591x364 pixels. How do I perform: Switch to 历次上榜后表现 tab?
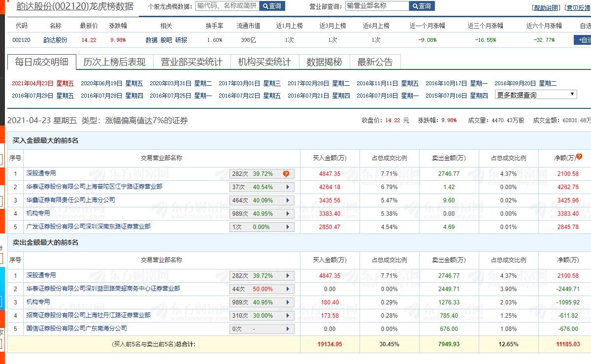115,62
